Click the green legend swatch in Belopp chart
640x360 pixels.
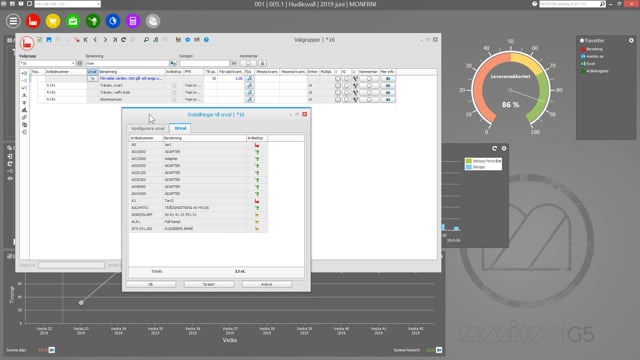[469, 161]
